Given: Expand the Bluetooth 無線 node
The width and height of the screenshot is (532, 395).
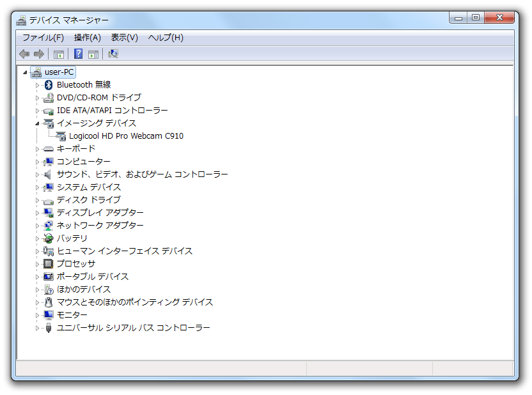Looking at the screenshot, I should pos(37,85).
